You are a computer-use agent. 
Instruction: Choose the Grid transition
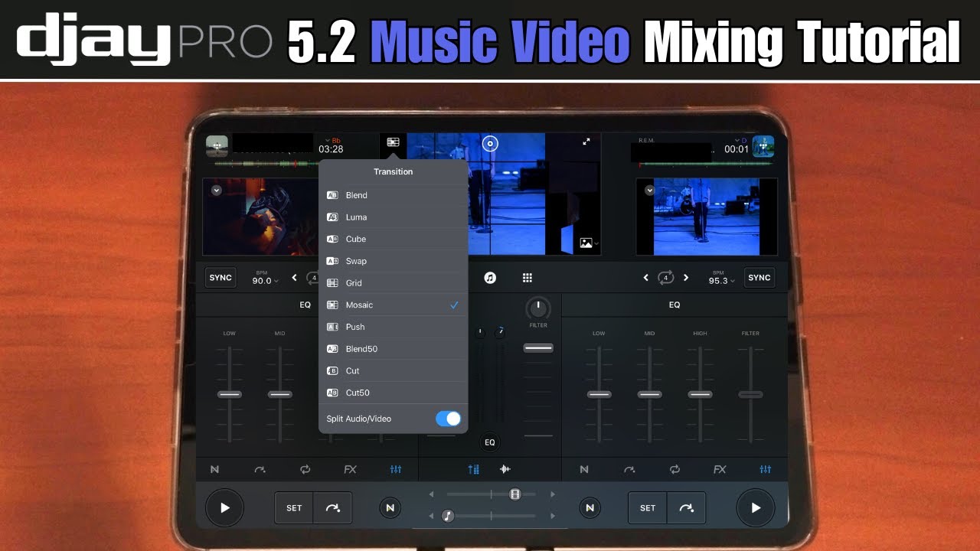pyautogui.click(x=393, y=283)
